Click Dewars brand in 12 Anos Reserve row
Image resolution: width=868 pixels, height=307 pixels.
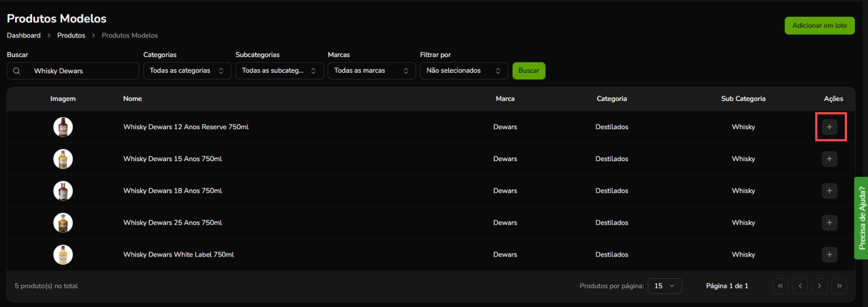pos(505,127)
